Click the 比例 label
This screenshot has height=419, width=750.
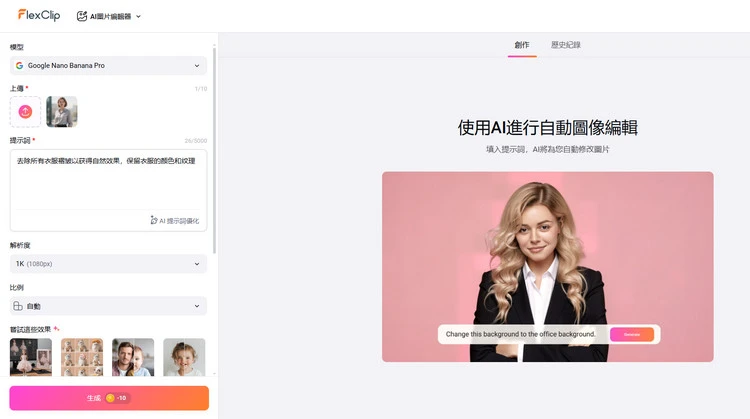(17, 287)
